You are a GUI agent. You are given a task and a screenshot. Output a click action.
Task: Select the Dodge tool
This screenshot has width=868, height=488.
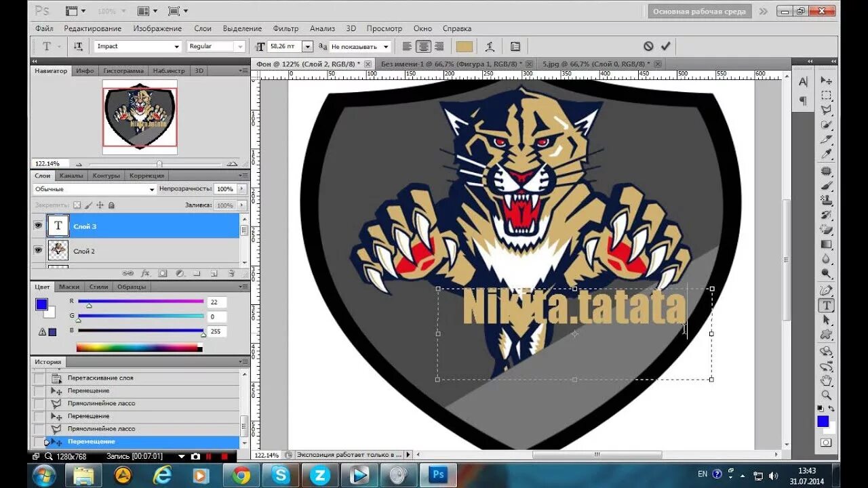pos(827,274)
